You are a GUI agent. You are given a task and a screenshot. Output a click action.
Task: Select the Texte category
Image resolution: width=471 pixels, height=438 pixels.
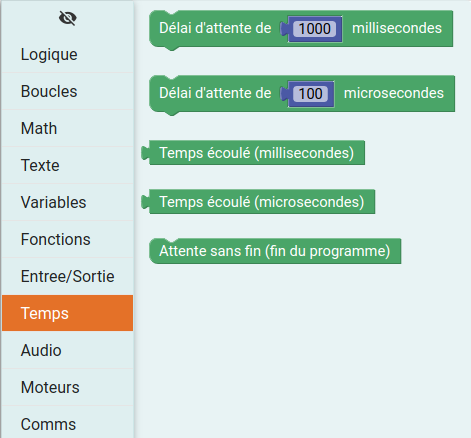coord(67,165)
